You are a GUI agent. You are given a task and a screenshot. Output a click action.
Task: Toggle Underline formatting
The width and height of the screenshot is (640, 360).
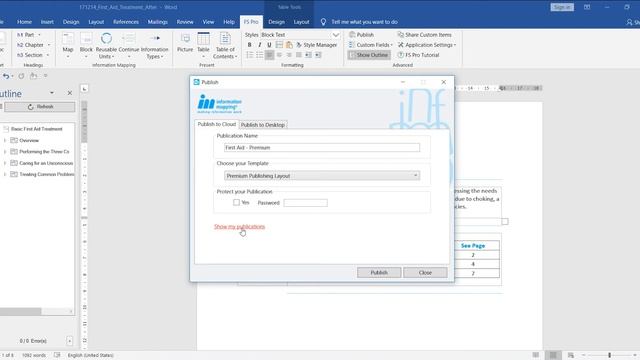point(269,45)
